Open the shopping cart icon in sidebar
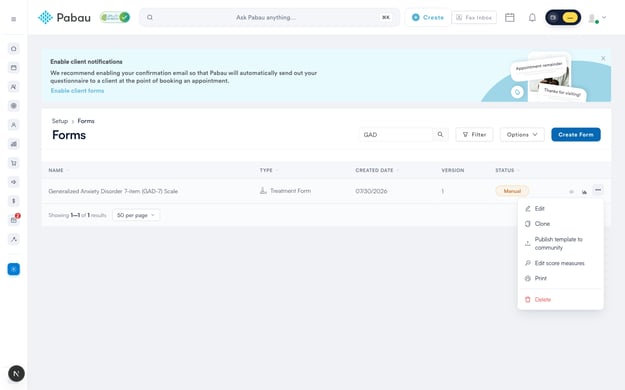 pyautogui.click(x=14, y=163)
